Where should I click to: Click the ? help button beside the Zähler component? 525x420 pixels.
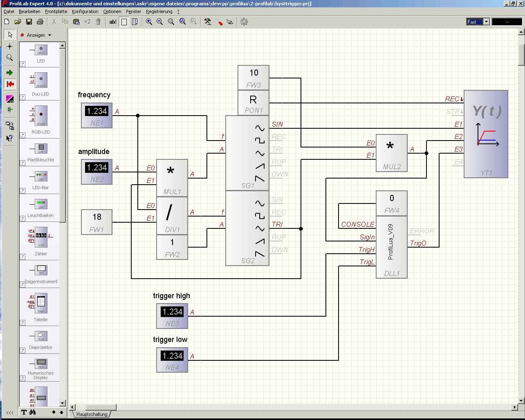pyautogui.click(x=22, y=256)
